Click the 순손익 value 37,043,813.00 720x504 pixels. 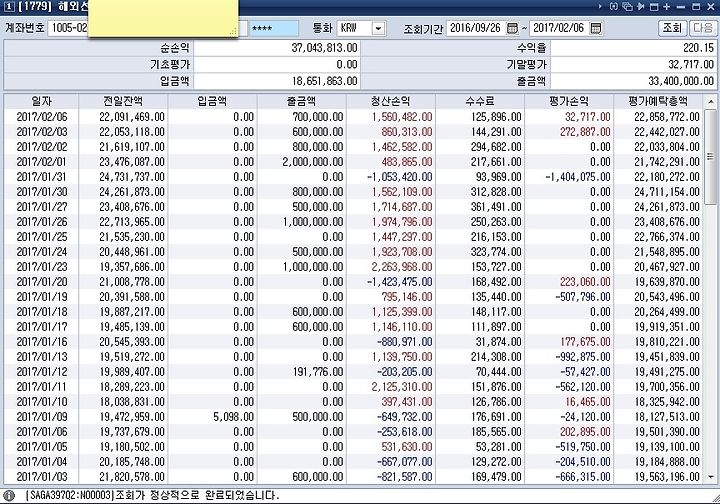[324, 48]
